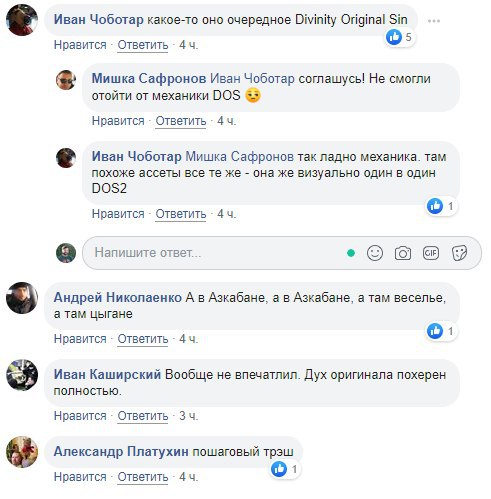View like reaction on DOS2 assets reply
Screen dimensions: 491x499
point(441,206)
